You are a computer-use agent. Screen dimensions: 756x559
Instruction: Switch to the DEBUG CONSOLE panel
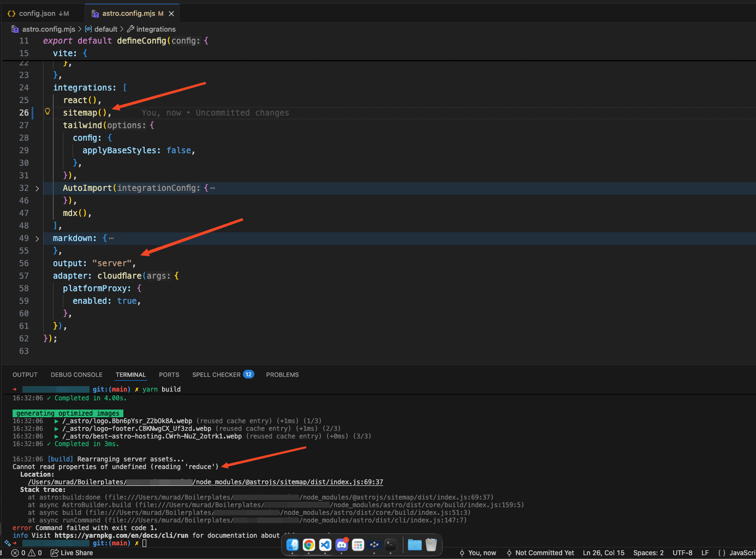pos(76,375)
